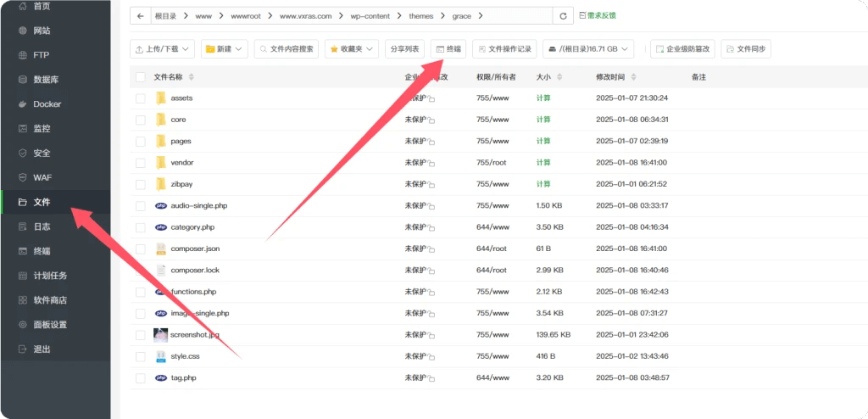Check the box for vendor folder
868x419 pixels.
point(141,163)
